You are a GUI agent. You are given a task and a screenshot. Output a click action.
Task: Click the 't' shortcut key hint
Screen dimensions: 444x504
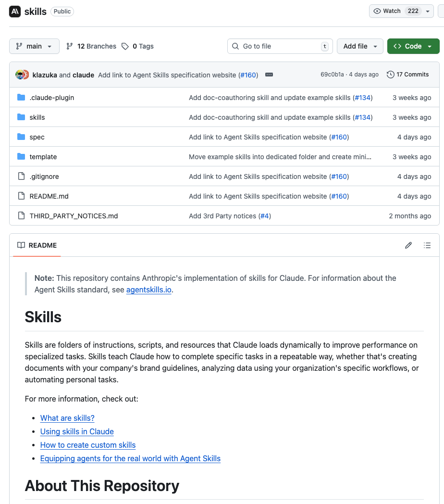click(x=325, y=46)
